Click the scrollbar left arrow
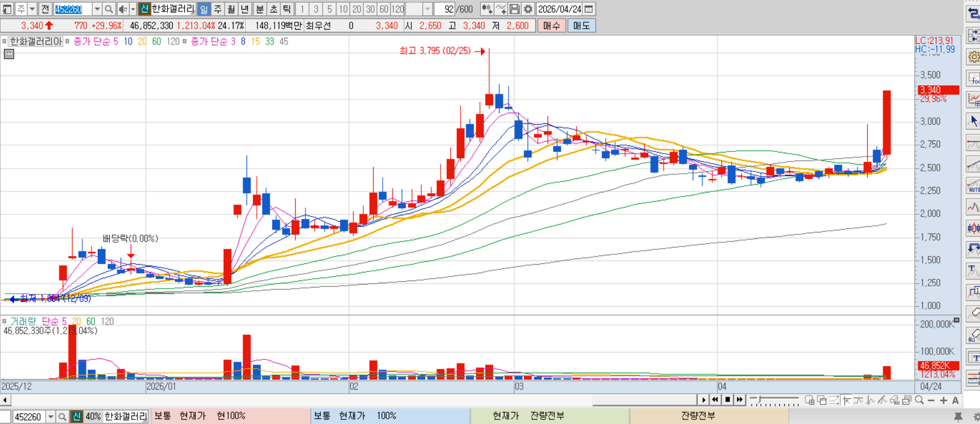Viewport: 980px width, 424px height. 5,400
